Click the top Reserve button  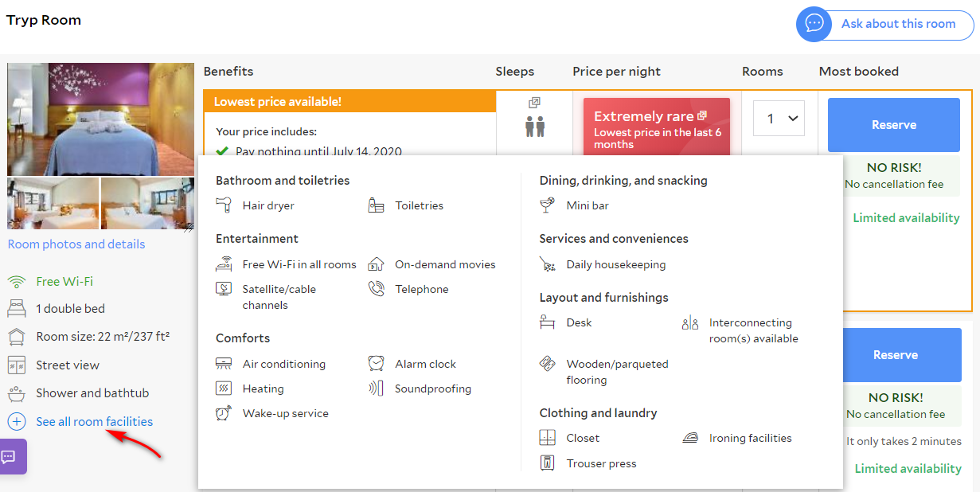pyautogui.click(x=894, y=125)
